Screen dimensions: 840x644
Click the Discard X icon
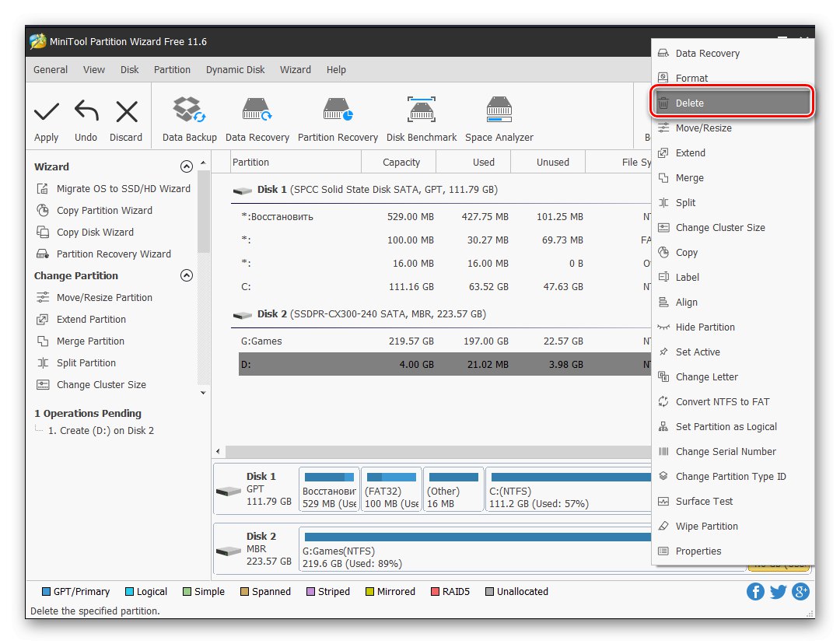point(127,111)
